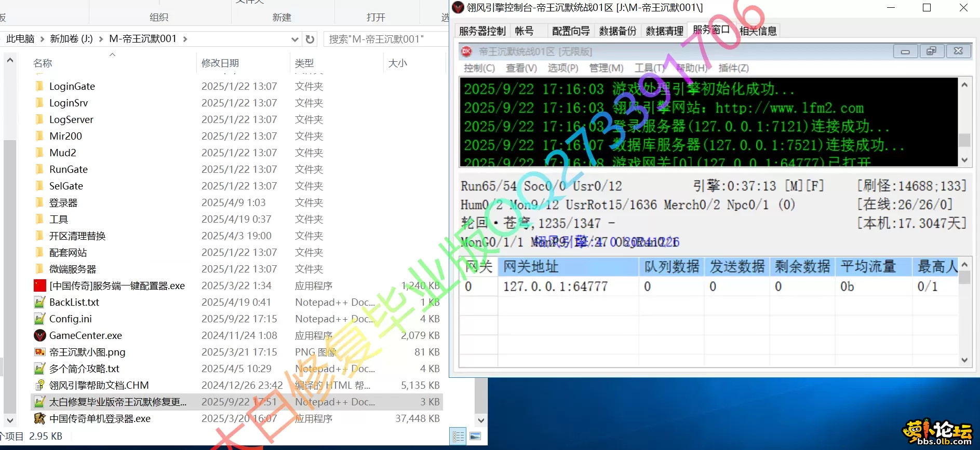Open the 控制(C) menu
Screen dimensions: 980x450
[479, 68]
